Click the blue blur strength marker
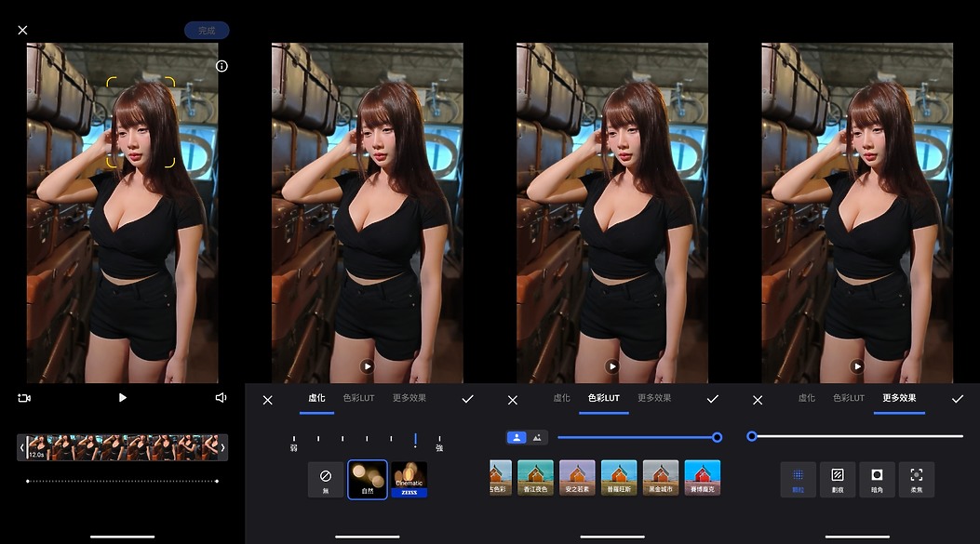 click(416, 441)
